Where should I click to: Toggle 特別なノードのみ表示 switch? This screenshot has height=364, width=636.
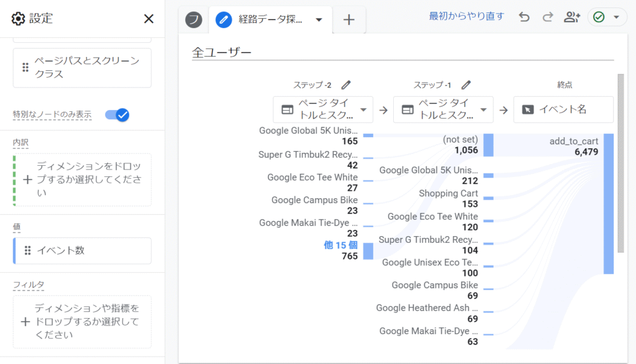point(117,114)
